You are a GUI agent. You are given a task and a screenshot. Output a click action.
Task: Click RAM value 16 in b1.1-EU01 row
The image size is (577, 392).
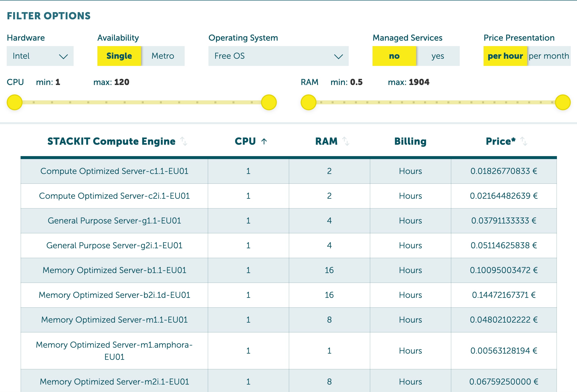click(329, 270)
